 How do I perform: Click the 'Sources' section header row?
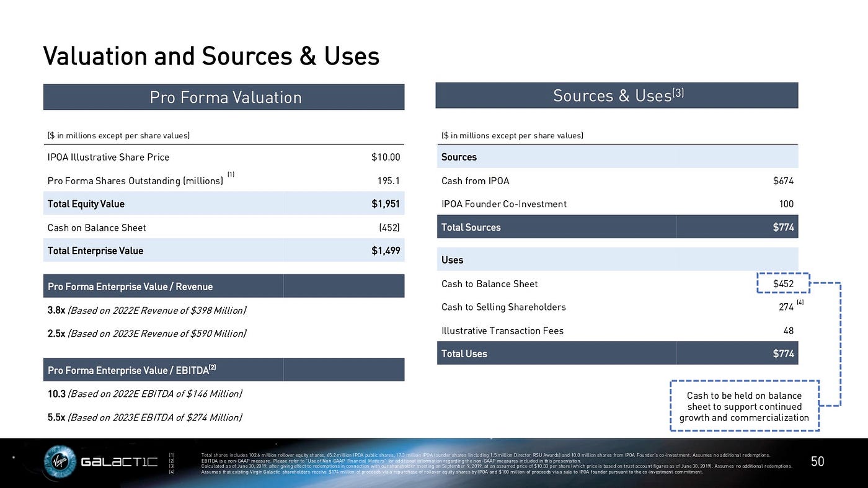[x=617, y=157]
